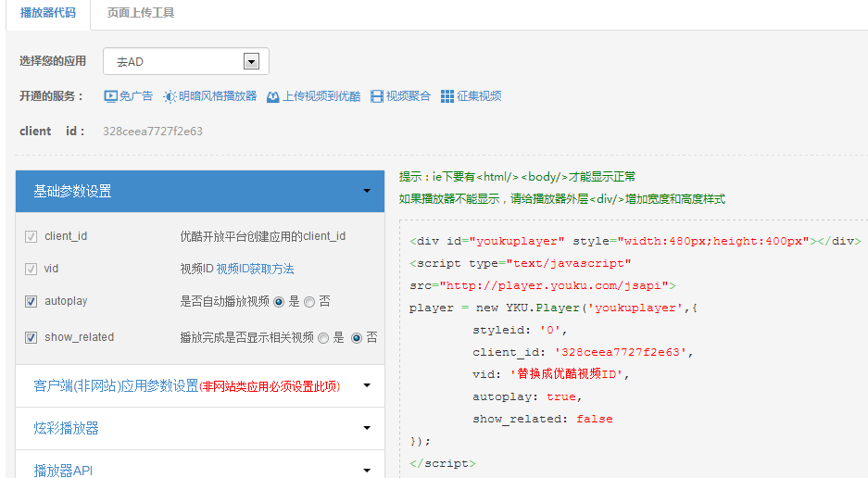Select 否 for 播放完成是否显示相关视频
The image size is (868, 478).
(x=357, y=338)
